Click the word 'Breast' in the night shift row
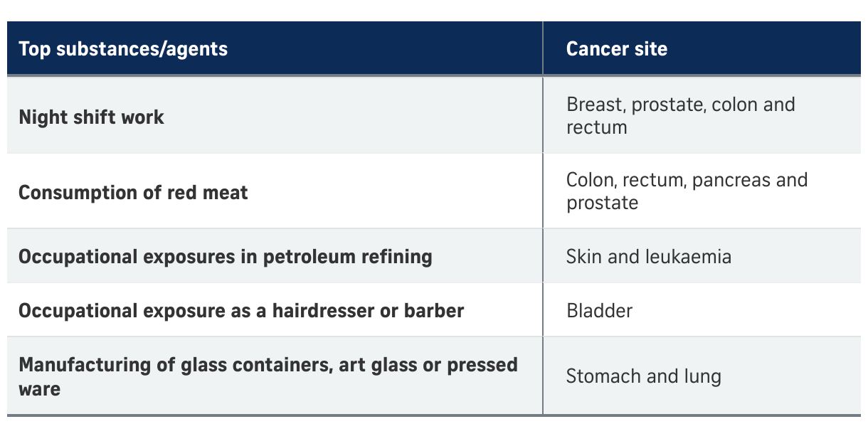Screen dimensions: 868x424 pyautogui.click(x=595, y=105)
